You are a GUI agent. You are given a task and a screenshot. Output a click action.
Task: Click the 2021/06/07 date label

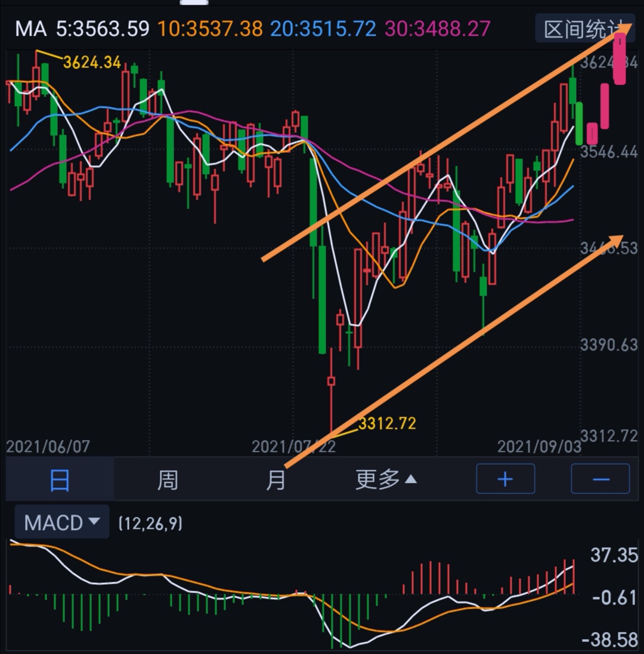point(48,447)
